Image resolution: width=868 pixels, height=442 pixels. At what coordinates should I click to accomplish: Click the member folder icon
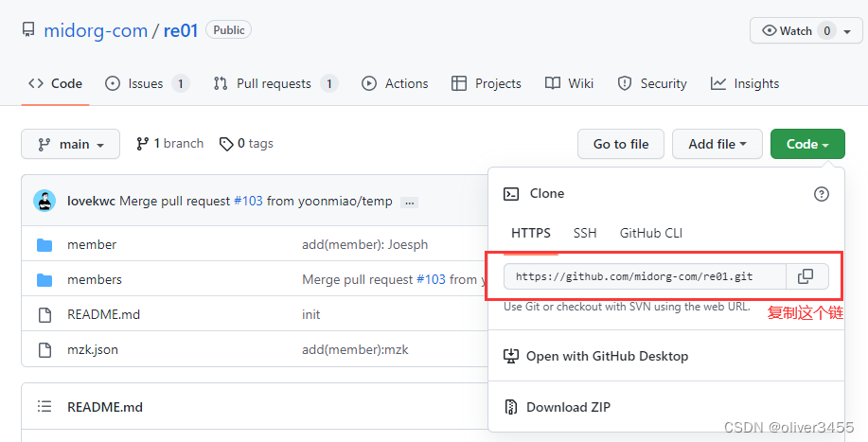tap(44, 244)
